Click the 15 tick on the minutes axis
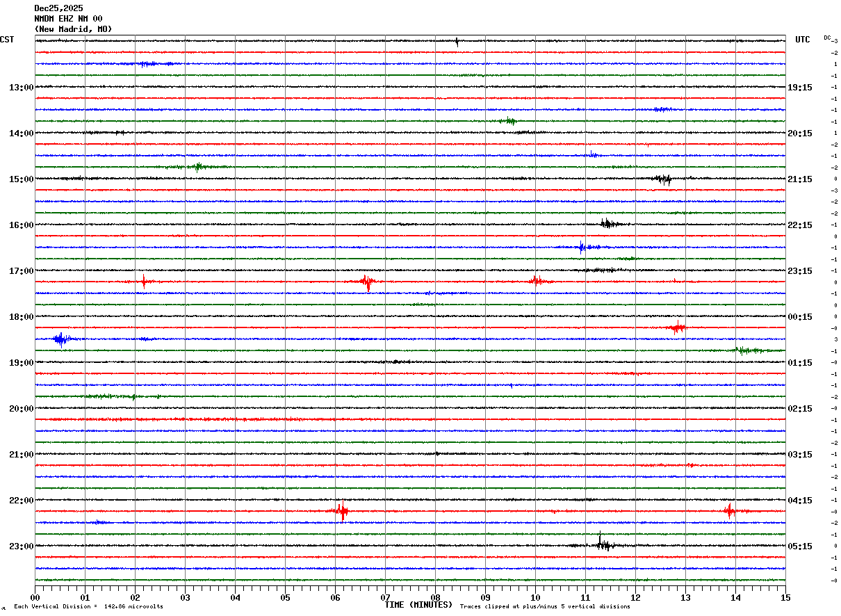 tap(785, 597)
